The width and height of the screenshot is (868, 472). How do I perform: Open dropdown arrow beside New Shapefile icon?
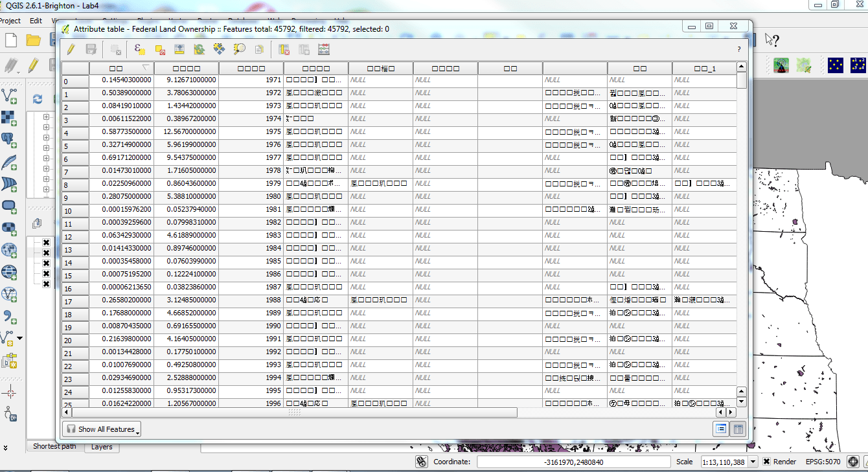coord(20,339)
